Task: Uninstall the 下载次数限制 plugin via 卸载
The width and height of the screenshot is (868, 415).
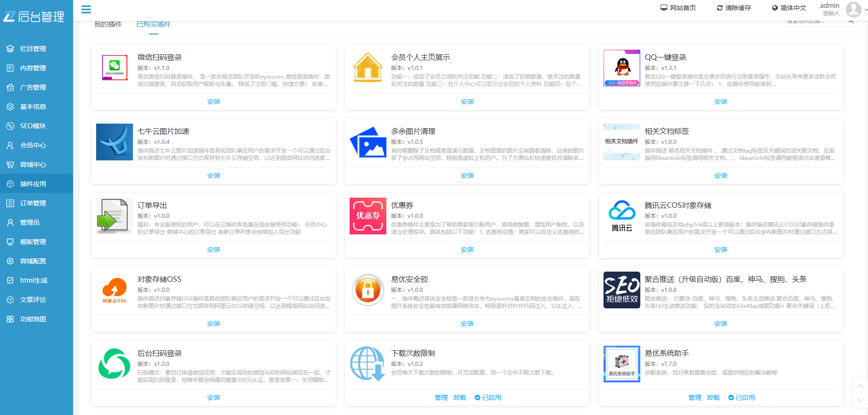Action: click(x=460, y=397)
